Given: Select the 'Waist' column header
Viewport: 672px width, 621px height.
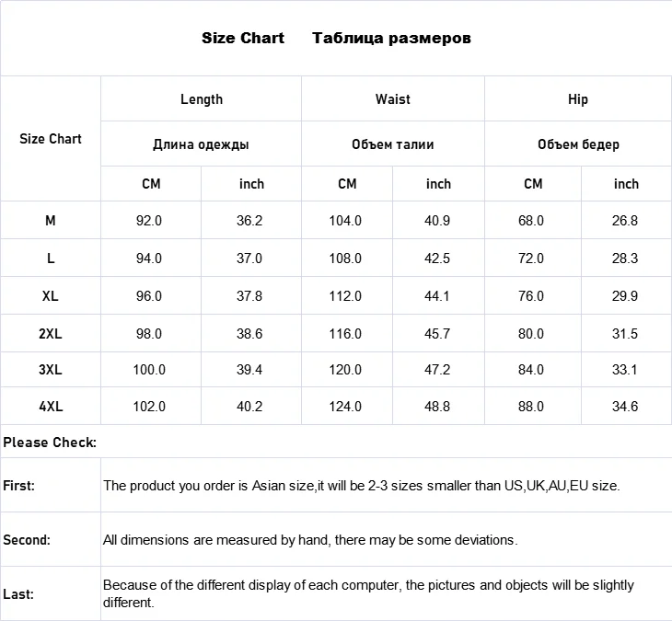Looking at the screenshot, I should 392,98.
